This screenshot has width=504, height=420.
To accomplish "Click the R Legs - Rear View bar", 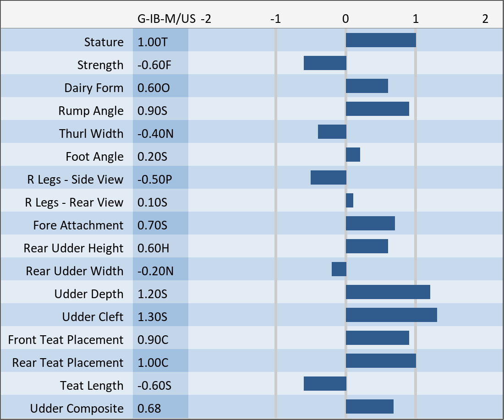I will click(350, 201).
